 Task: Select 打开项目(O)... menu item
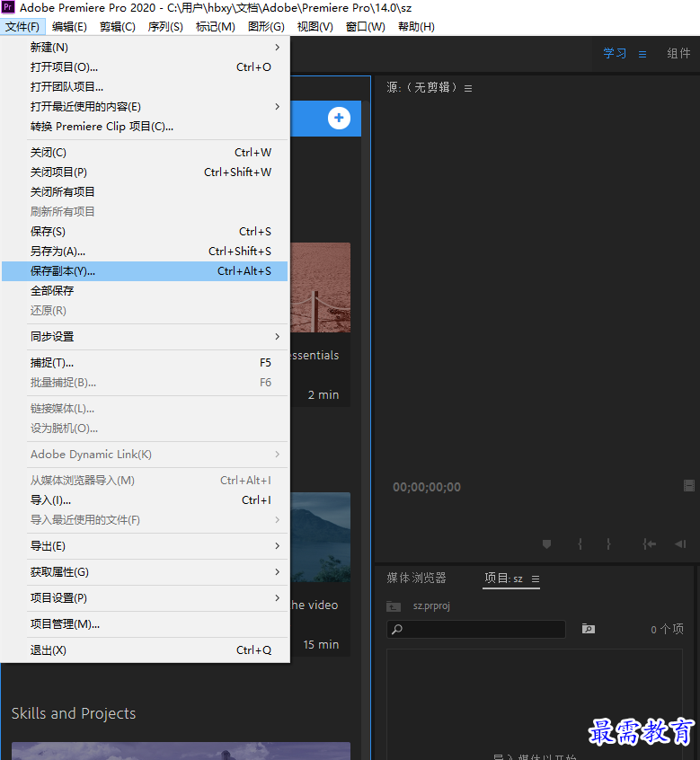(x=145, y=66)
